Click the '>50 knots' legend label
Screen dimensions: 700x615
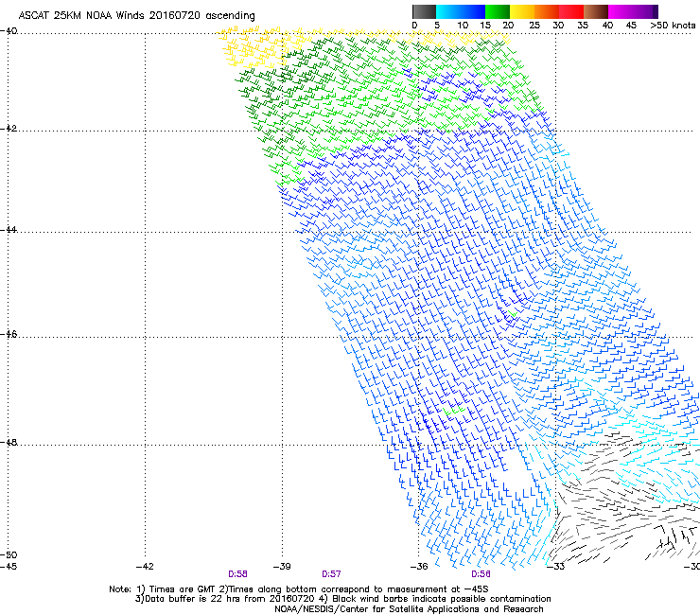tap(673, 26)
